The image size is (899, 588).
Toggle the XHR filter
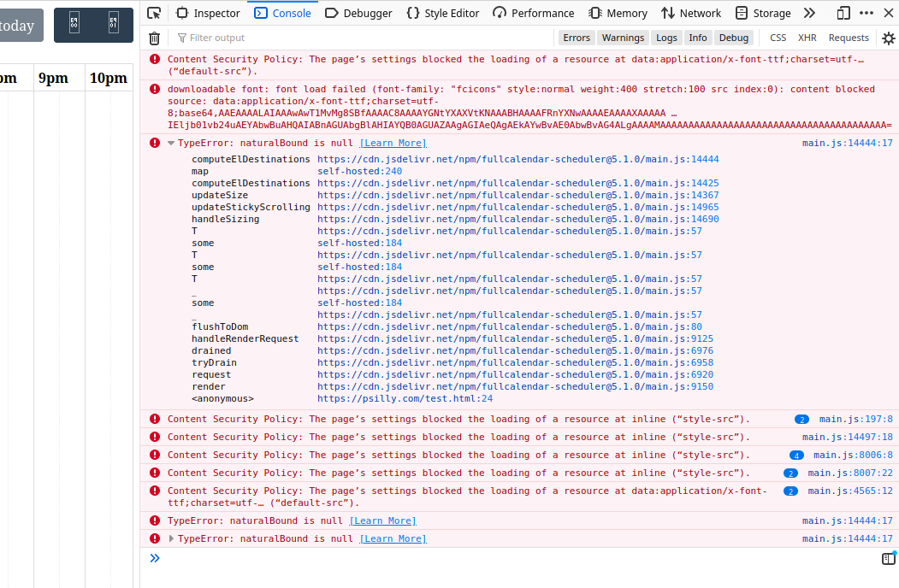[807, 38]
